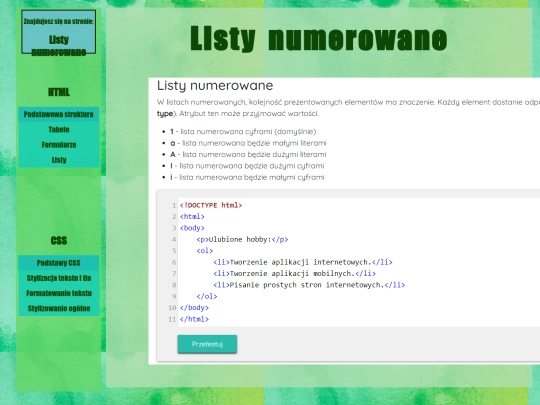Open the Podstawowa struktura menu item

pos(59,114)
